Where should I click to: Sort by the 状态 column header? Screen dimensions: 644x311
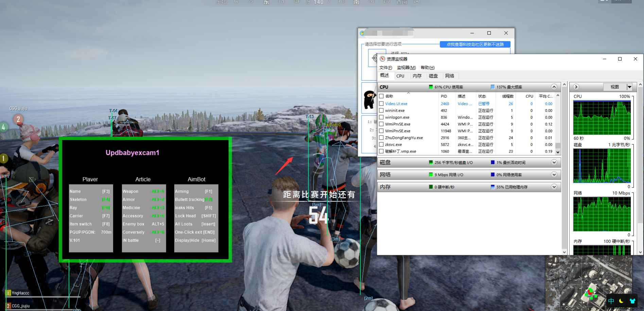[486, 96]
